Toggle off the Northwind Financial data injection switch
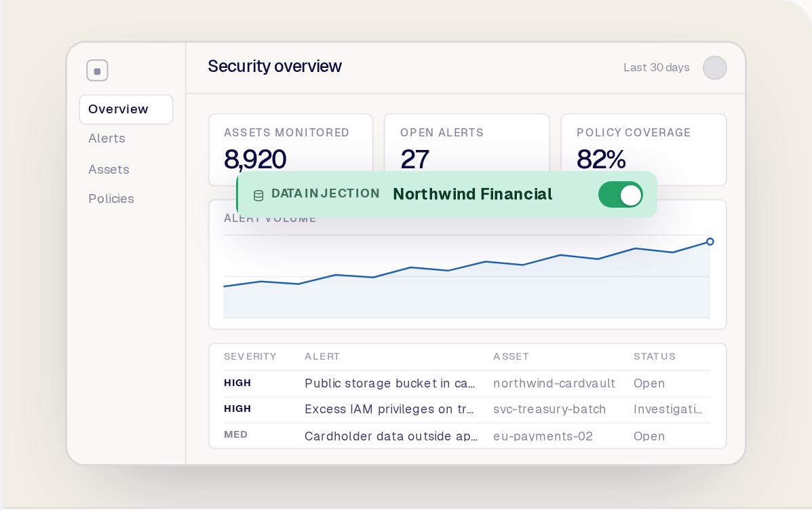Image resolution: width=812 pixels, height=511 pixels. coord(621,194)
